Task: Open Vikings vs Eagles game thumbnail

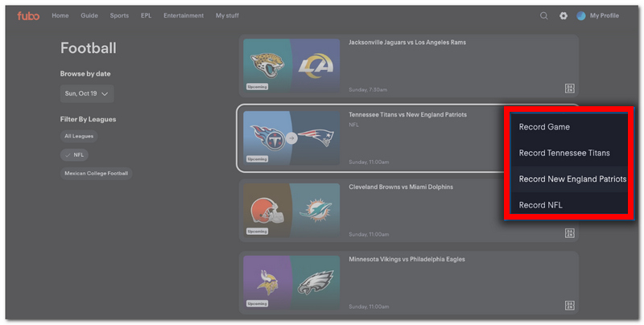Action: coord(291,282)
